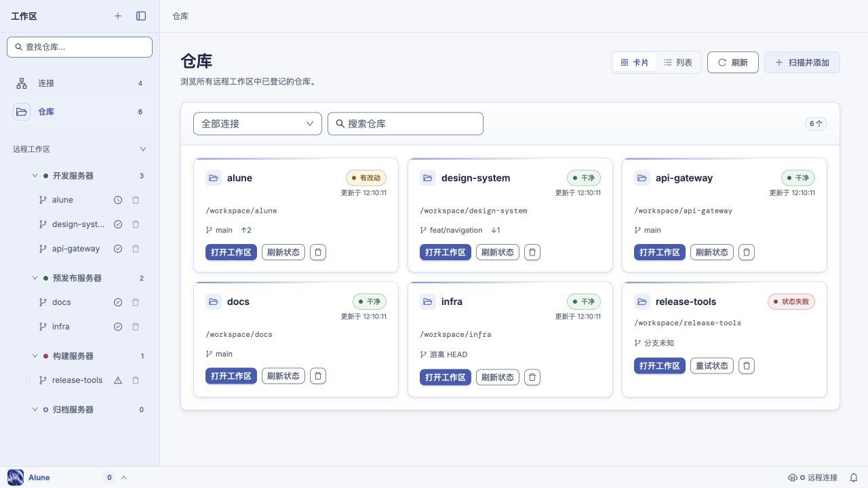This screenshot has width=868, height=488.
Task: Click folder icon on the alune card
Action: [214, 178]
